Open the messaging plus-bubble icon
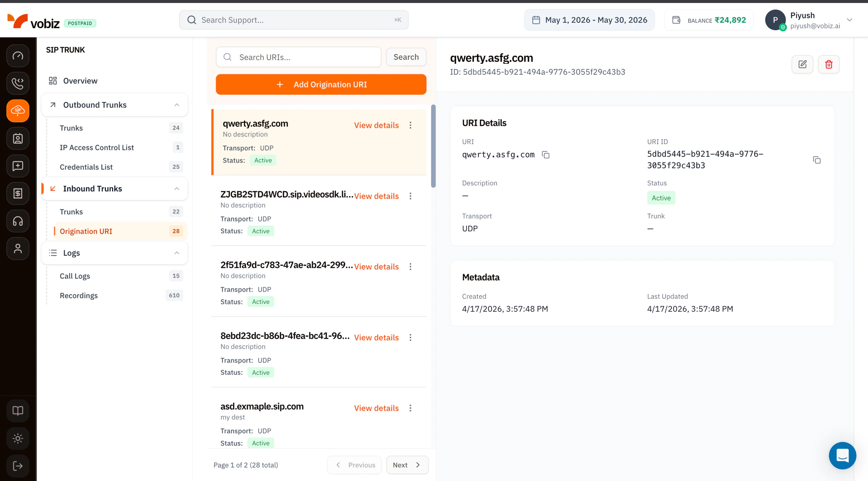Viewport: 868px width, 481px height. click(18, 166)
